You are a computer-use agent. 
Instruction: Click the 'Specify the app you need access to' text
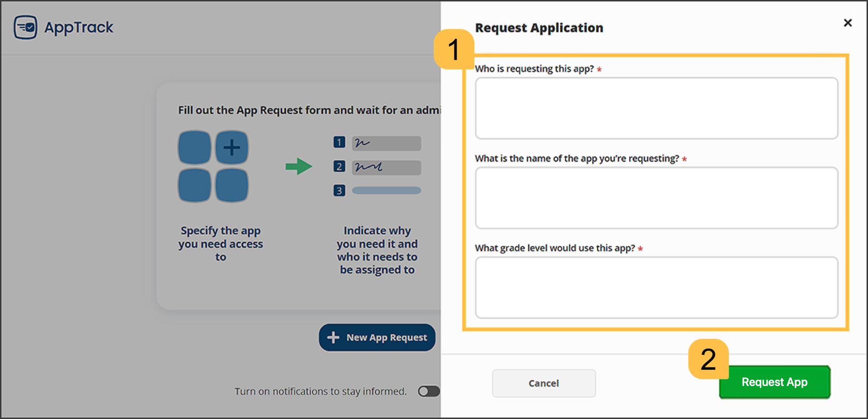click(221, 243)
